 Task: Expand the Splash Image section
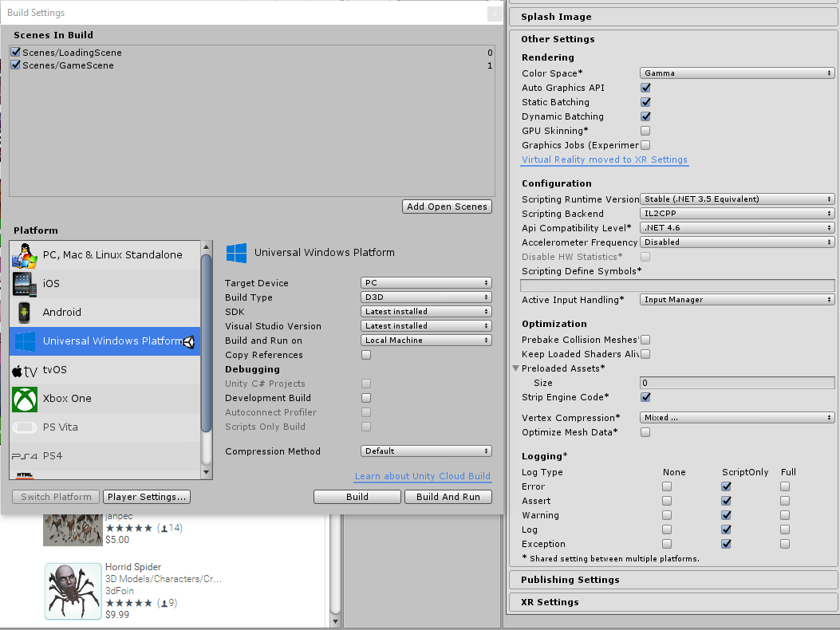tap(672, 17)
